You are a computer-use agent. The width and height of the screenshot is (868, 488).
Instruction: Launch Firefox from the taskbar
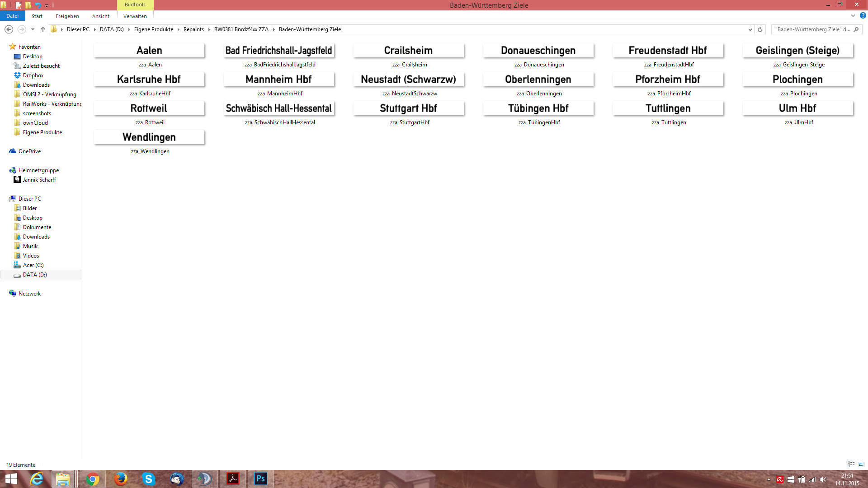coord(121,479)
